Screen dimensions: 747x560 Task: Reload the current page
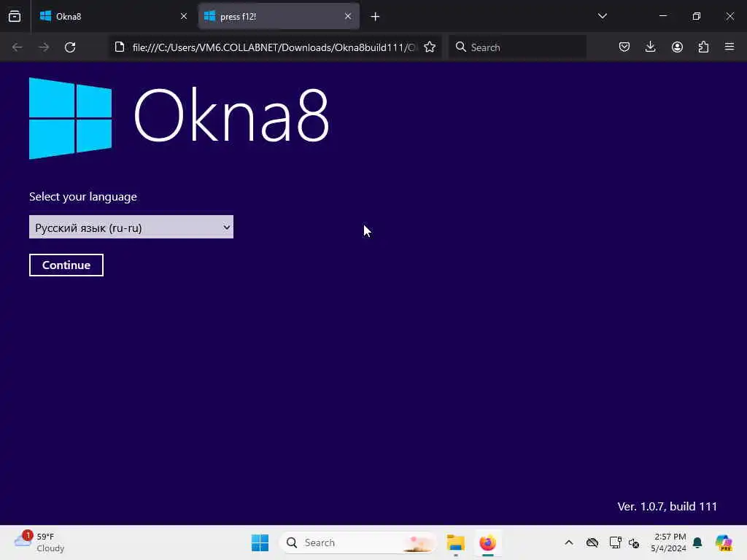[x=70, y=47]
